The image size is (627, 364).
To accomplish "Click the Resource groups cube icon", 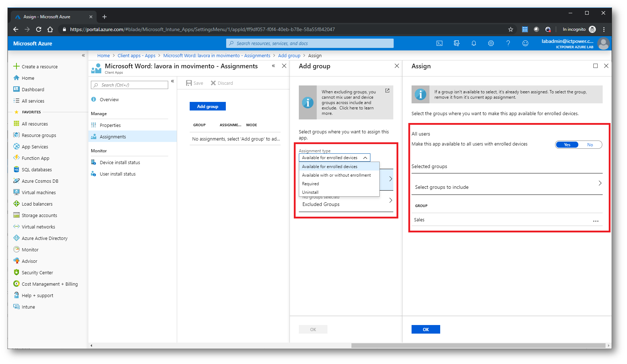I will point(16,135).
